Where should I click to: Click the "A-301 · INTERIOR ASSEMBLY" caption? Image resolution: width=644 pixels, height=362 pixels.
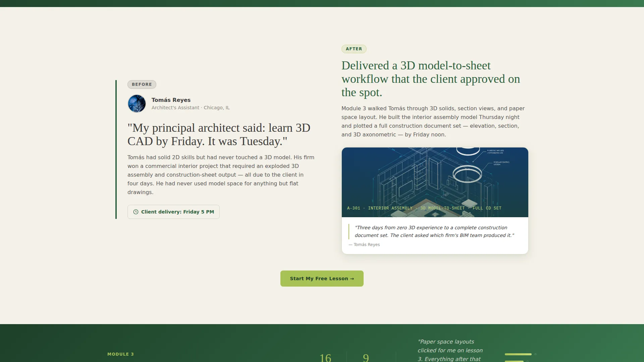tap(424, 208)
